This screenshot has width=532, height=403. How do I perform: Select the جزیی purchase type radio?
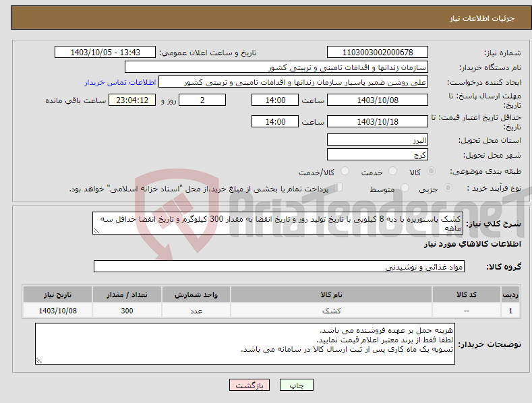click(x=448, y=188)
